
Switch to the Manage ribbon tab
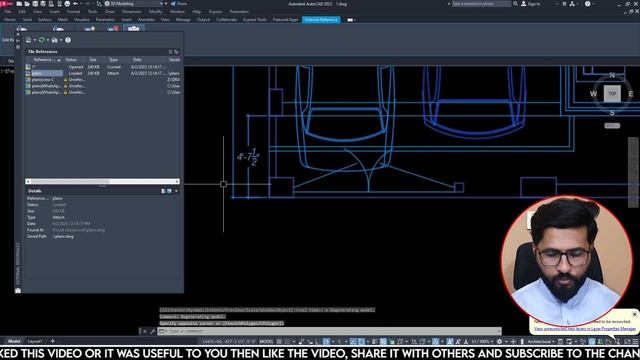(183, 19)
